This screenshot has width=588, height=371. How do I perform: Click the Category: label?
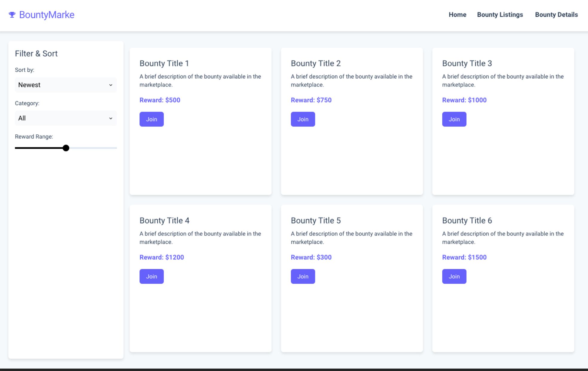coord(27,103)
